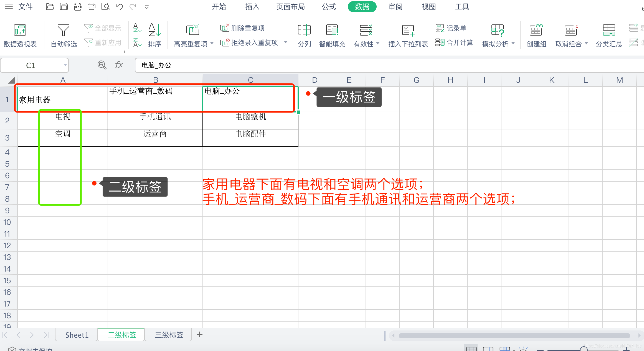This screenshot has height=351, width=644.
Task: Select cell containing 家用电器
Action: pyautogui.click(x=63, y=99)
